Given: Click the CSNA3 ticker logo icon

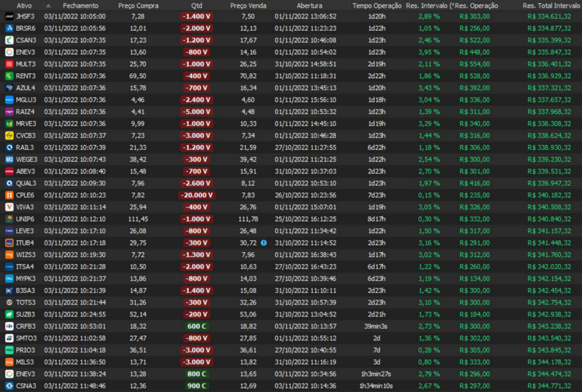Looking at the screenshot, I should click(x=9, y=386).
